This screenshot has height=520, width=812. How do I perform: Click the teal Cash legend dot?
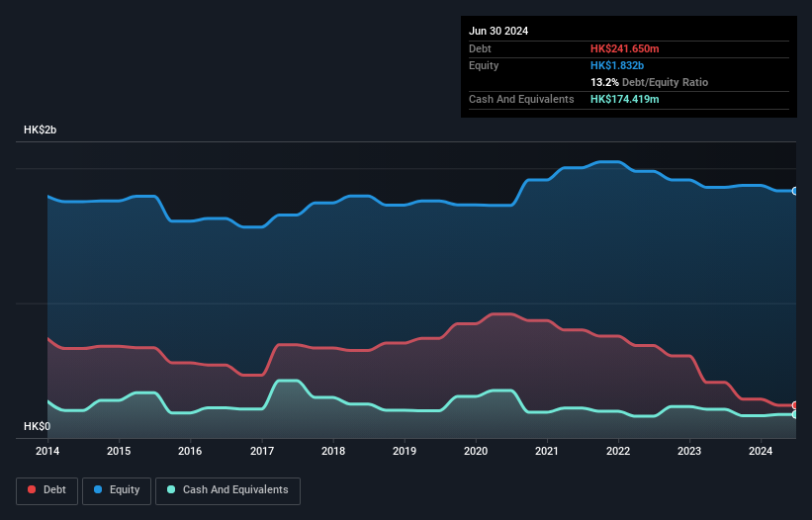point(171,489)
